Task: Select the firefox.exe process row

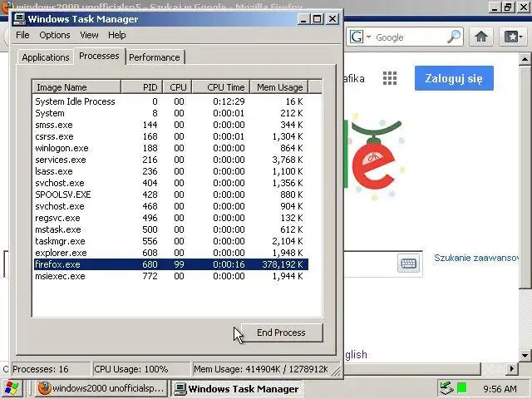Action: (x=171, y=264)
